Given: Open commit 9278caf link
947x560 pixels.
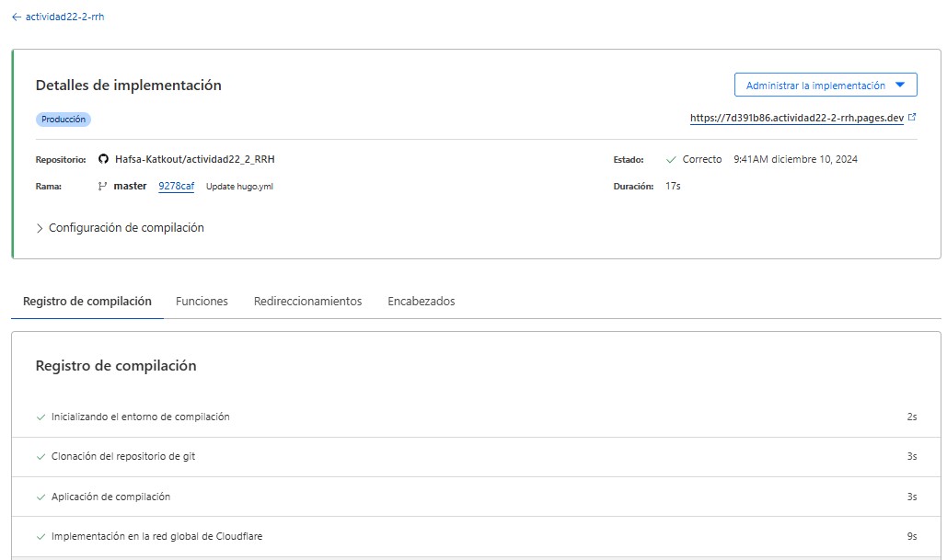Looking at the screenshot, I should pos(176,186).
